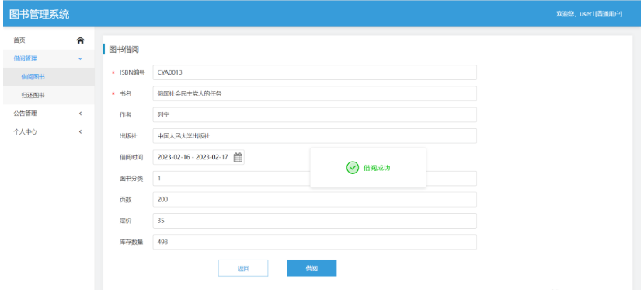Click the 作者 label
This screenshot has height=290, width=644.
(125, 115)
